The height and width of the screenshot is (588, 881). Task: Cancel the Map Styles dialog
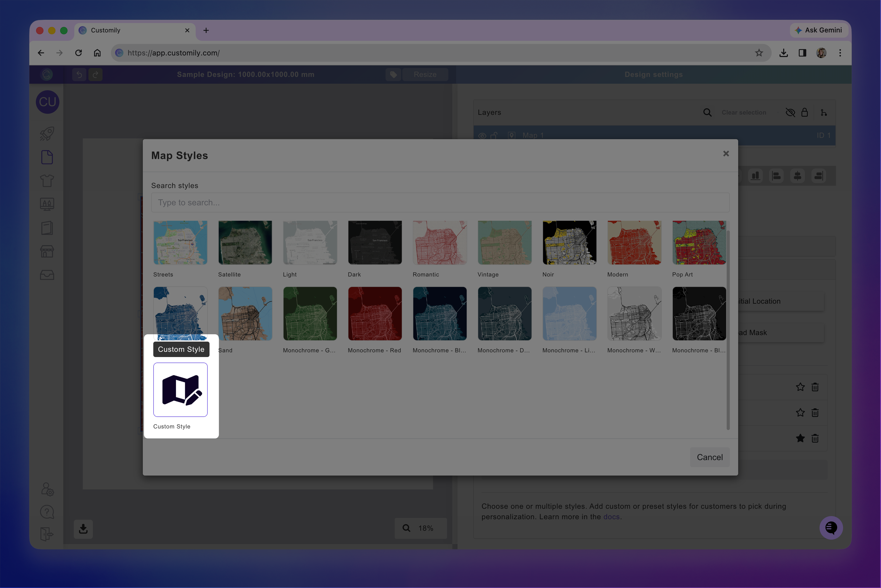[710, 457]
